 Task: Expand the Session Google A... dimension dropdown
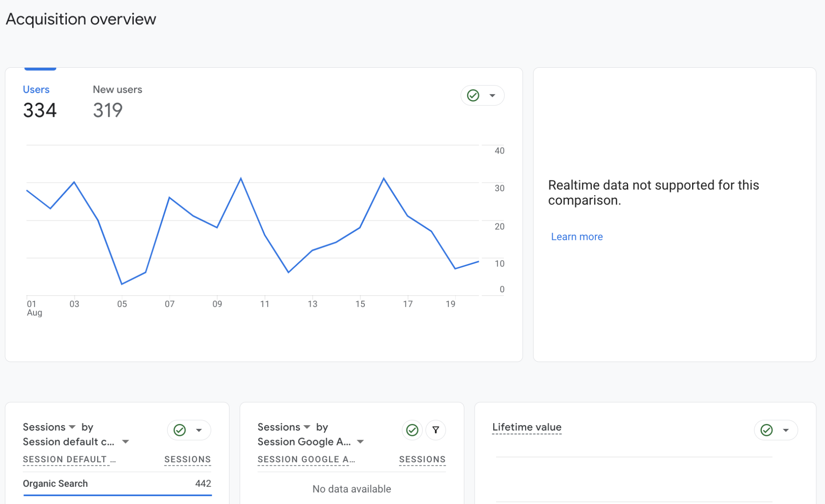pyautogui.click(x=360, y=442)
